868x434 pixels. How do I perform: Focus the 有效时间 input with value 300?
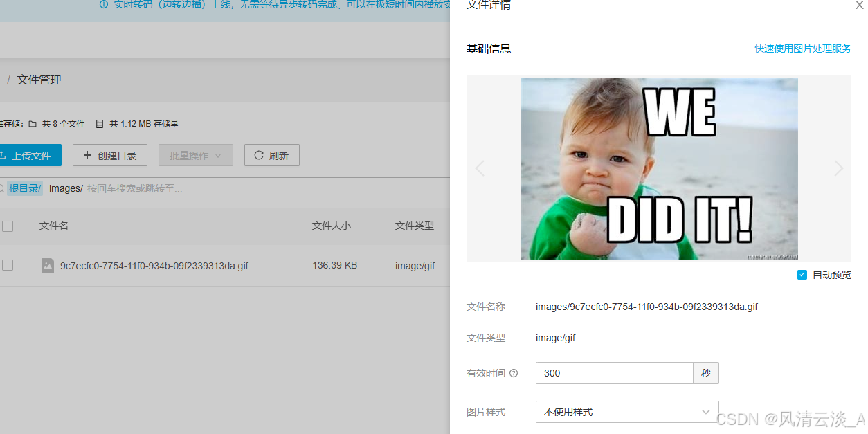click(x=614, y=373)
